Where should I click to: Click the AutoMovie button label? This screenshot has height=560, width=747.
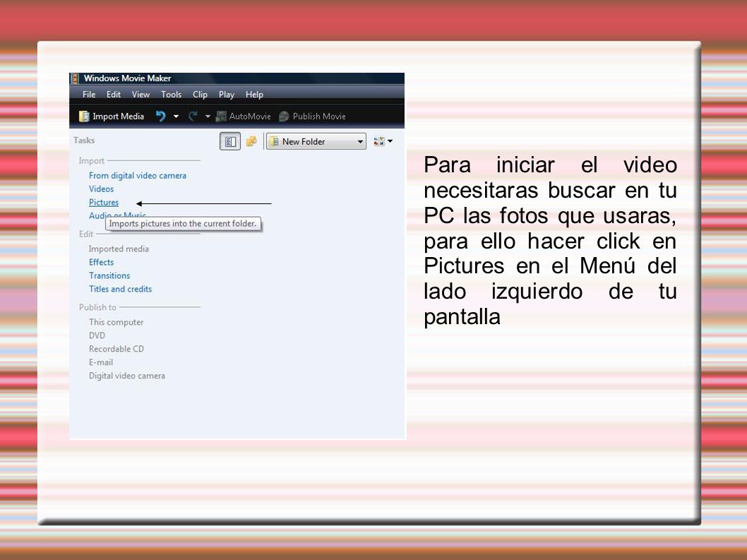point(250,117)
